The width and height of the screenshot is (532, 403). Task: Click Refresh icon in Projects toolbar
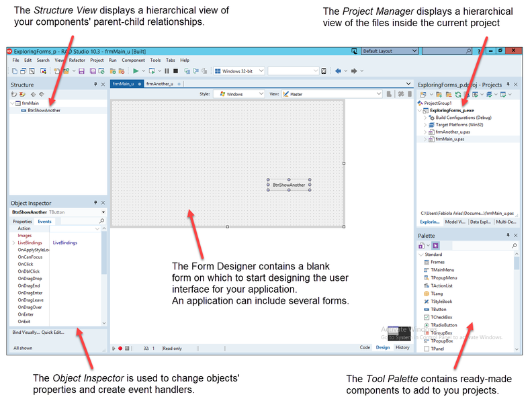point(458,95)
